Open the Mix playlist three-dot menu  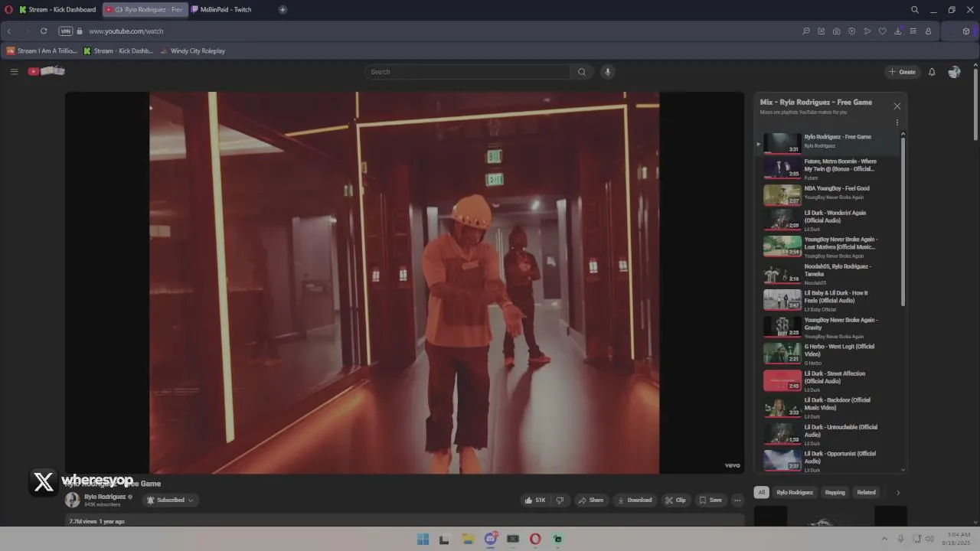tap(897, 122)
